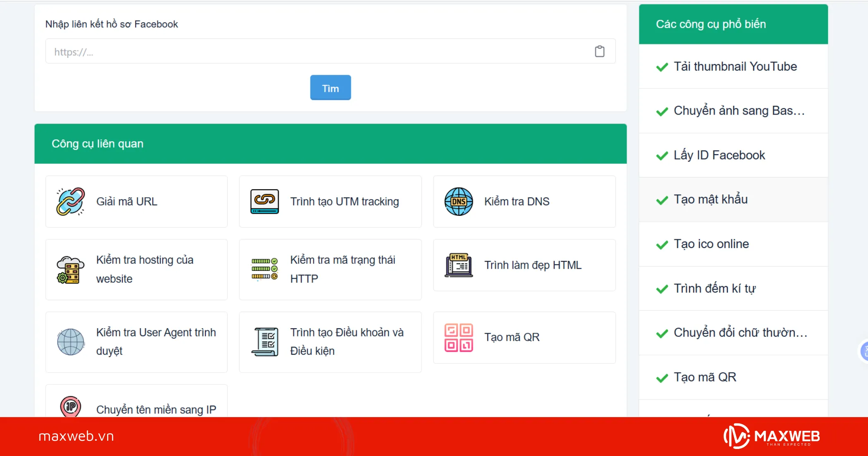This screenshot has height=456, width=868.
Task: Select Tạo mật khẩu in popular tools
Action: point(711,200)
